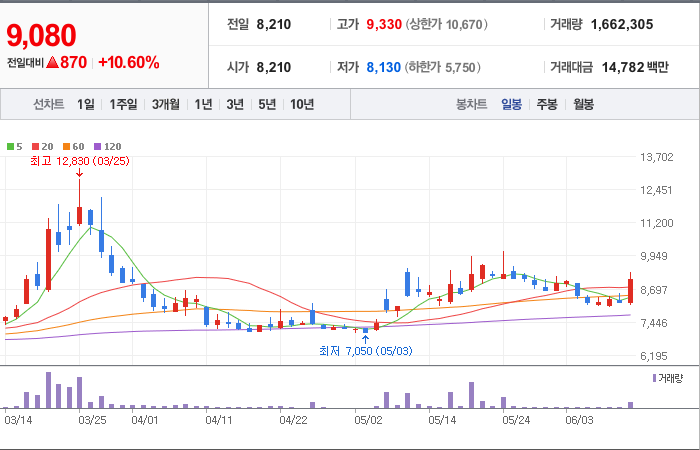Click the 03/14 date axis label

(x=18, y=421)
